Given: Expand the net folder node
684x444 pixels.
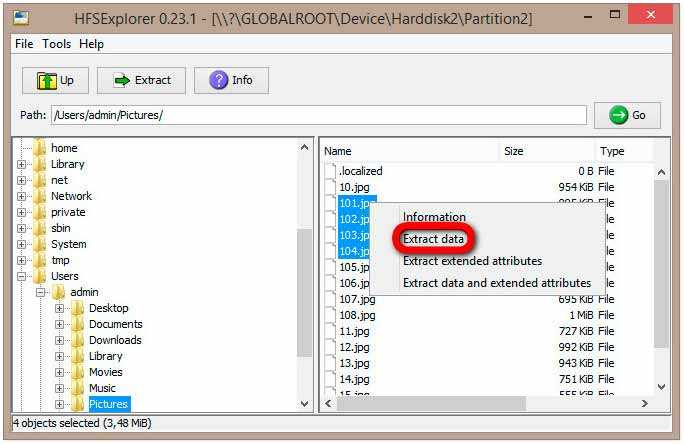Looking at the screenshot, I should 21,180.
